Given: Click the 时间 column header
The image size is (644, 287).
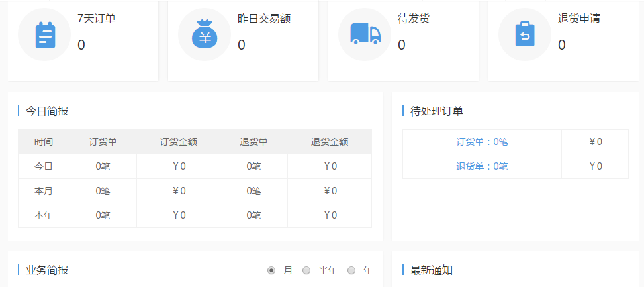Looking at the screenshot, I should pos(44,143).
